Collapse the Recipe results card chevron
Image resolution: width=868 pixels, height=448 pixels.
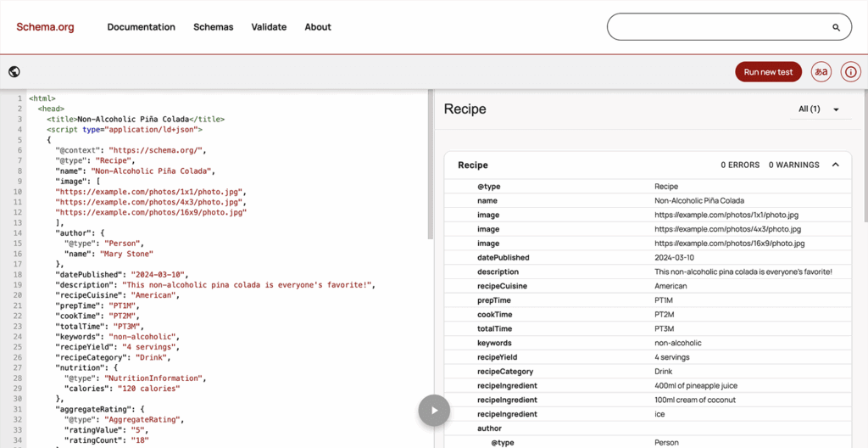tap(835, 165)
